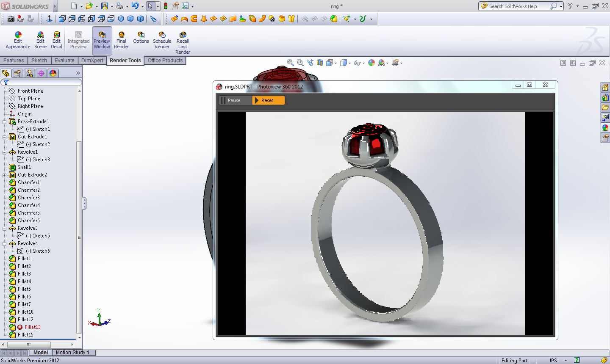The image size is (610, 364).
Task: Create a New document
Action: [x=74, y=6]
